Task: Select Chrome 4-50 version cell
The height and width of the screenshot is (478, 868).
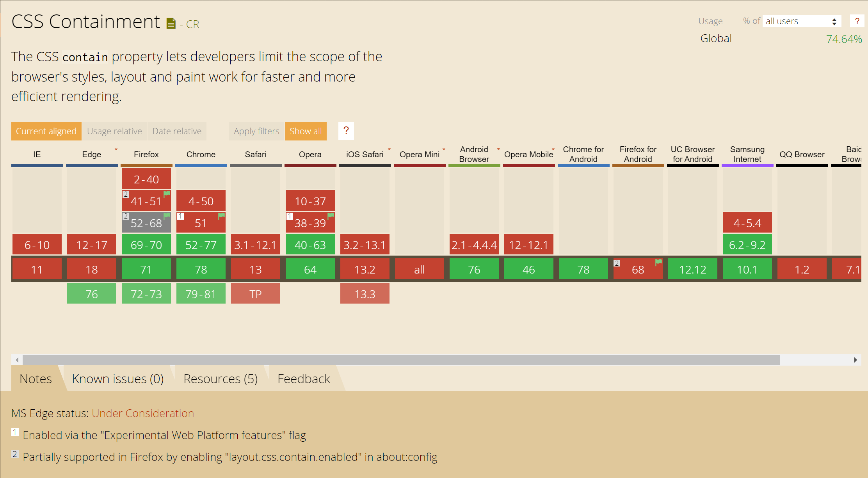Action: pyautogui.click(x=201, y=201)
